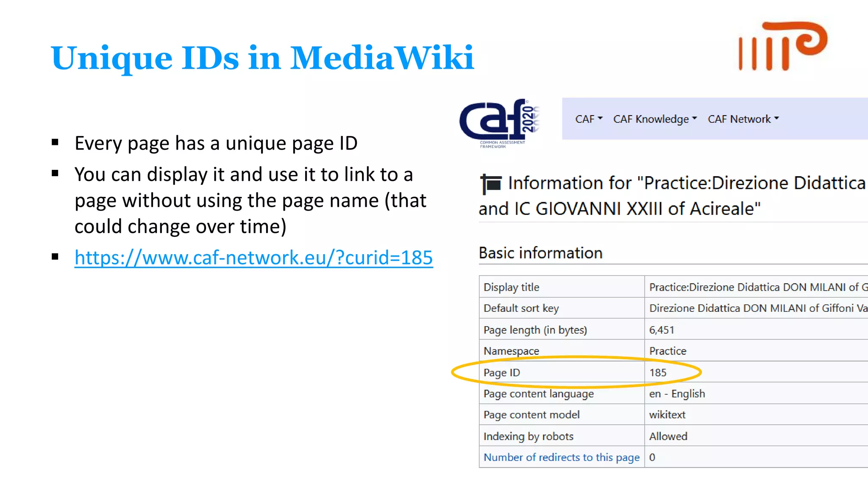The image size is (868, 488).
Task: Click the Page length (in bytes) label
Action: [x=535, y=330]
